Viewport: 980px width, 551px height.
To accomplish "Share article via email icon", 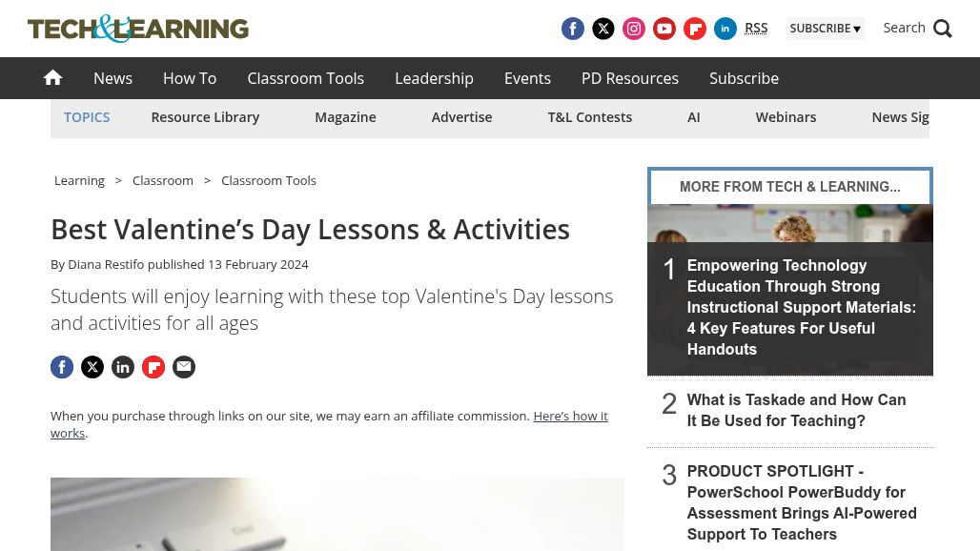I will click(x=184, y=367).
